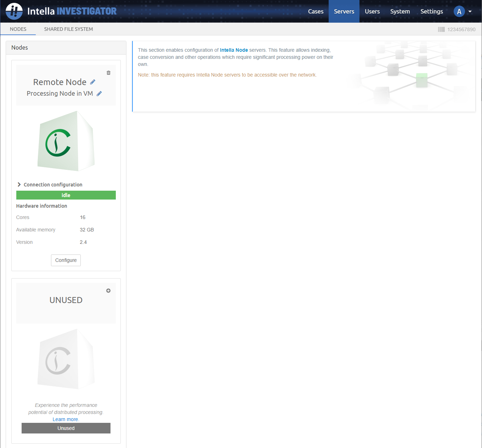Viewport: 482px width, 448px height.
Task: Add a node with the plus icon
Action: click(108, 291)
